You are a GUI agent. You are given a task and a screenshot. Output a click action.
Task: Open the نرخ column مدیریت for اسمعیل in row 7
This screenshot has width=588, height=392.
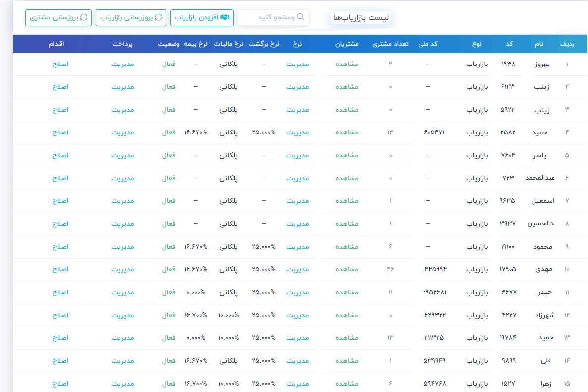pyautogui.click(x=297, y=201)
